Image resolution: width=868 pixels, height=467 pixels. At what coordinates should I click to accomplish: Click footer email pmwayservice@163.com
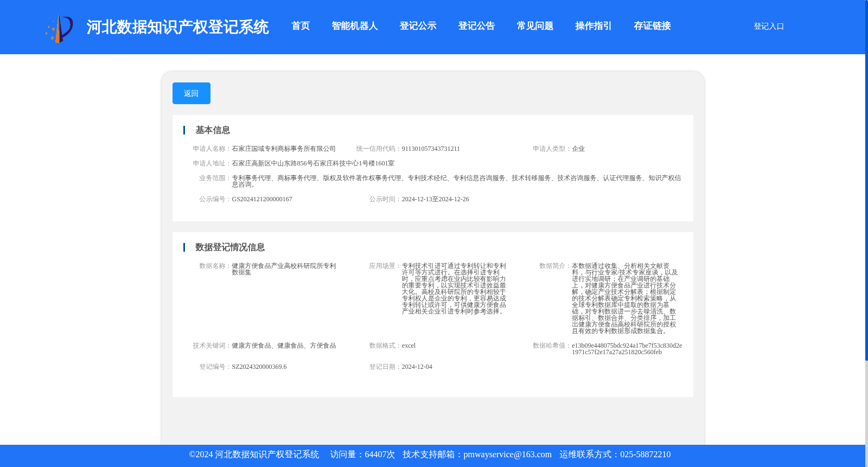pos(507,455)
